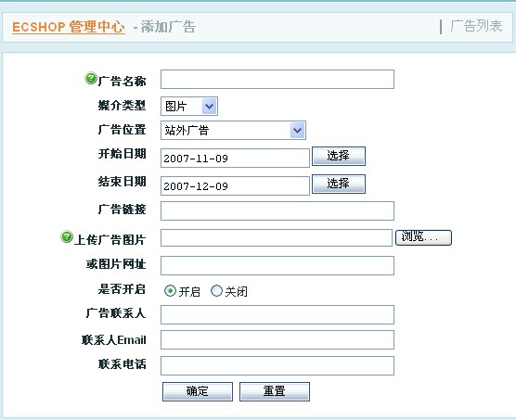Click the 结束日期 date field
The height and width of the screenshot is (420, 516).
[x=235, y=185]
